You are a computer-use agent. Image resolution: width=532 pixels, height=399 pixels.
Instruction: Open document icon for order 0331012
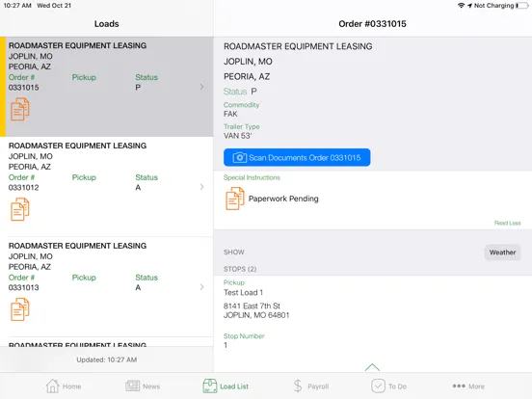click(20, 209)
